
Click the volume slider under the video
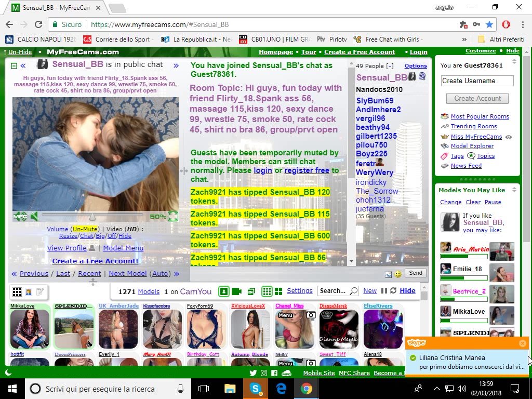pyautogui.click(x=94, y=217)
